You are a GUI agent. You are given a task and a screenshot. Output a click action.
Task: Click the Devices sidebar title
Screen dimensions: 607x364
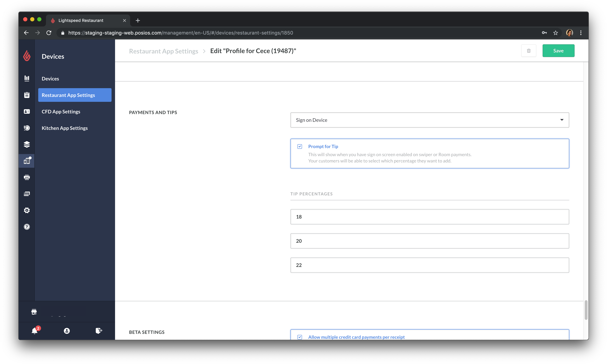53,56
